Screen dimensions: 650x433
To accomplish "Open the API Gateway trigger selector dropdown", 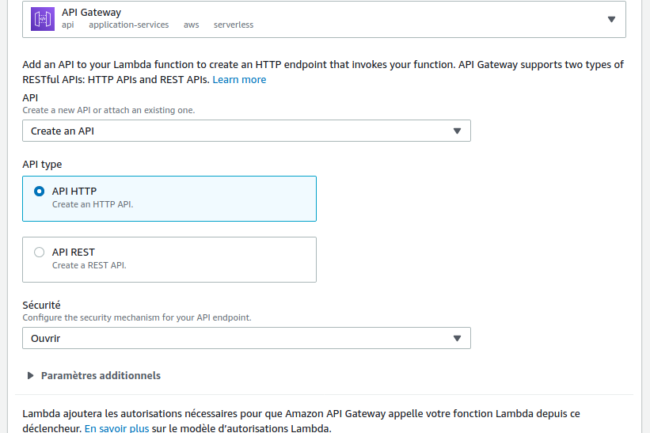I will coord(324,19).
